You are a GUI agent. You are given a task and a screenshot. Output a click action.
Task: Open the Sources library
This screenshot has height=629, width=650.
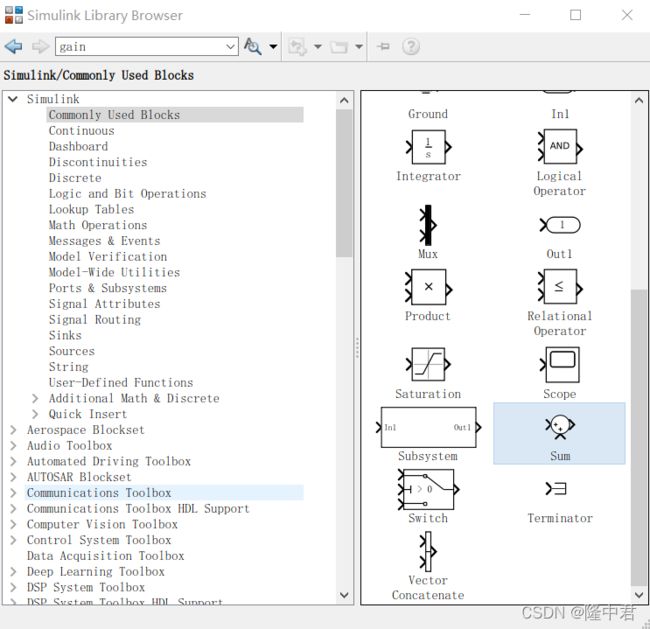click(x=72, y=351)
